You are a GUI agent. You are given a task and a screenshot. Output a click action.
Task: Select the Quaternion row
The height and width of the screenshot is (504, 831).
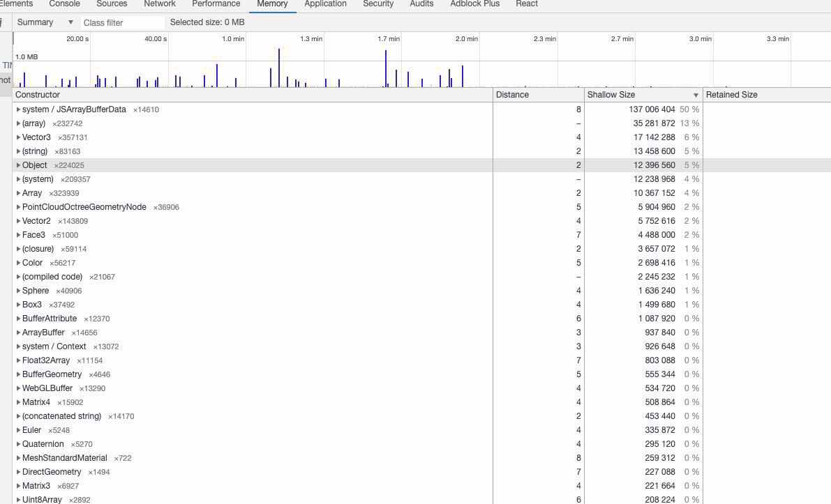click(x=422, y=444)
